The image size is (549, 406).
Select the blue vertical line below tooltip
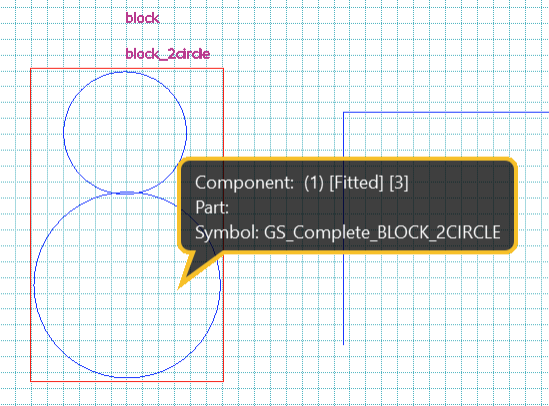pos(343,298)
